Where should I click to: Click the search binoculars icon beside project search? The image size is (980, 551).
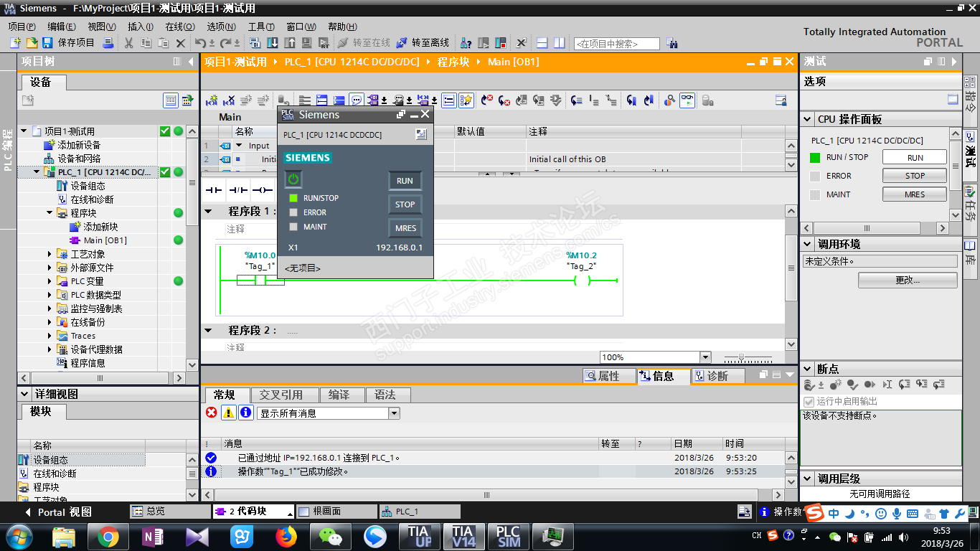click(672, 43)
